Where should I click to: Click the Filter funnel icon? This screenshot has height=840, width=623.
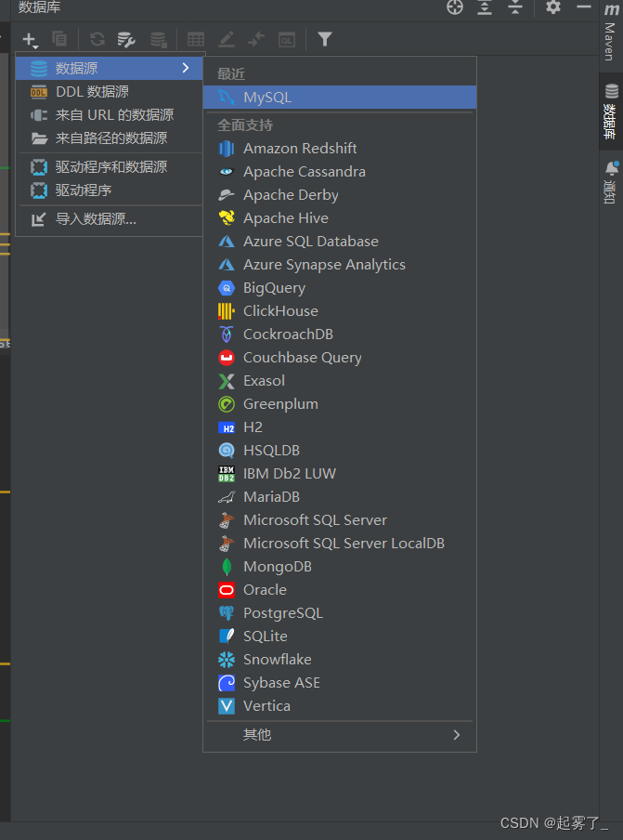coord(325,39)
